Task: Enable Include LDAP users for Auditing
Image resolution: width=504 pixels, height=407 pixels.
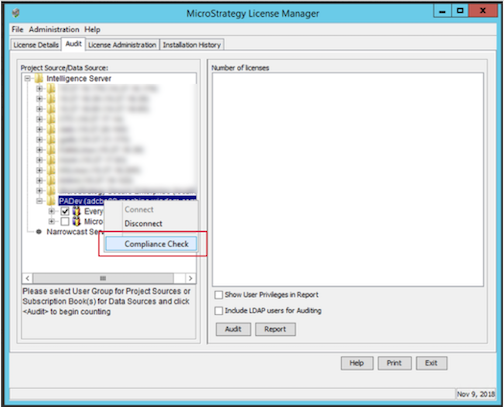Action: click(x=219, y=311)
